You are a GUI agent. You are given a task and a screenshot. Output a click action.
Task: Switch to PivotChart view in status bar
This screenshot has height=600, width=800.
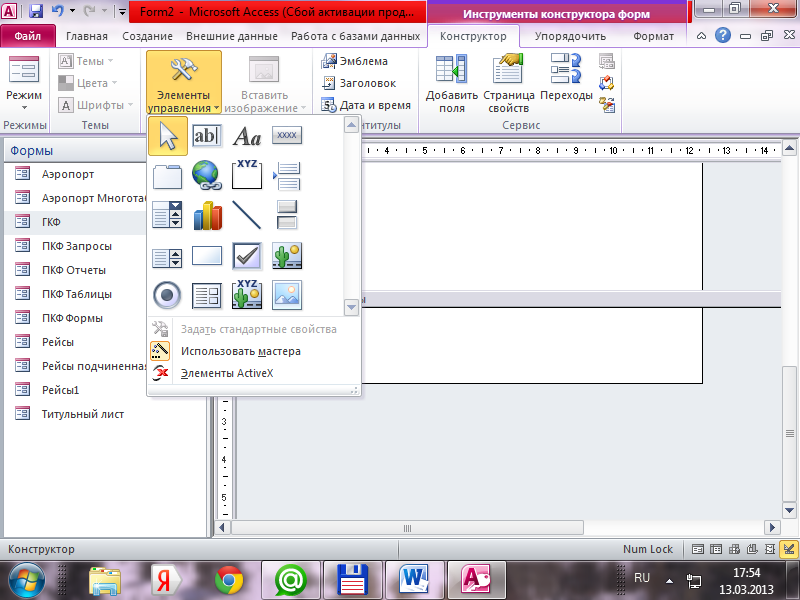coord(752,549)
